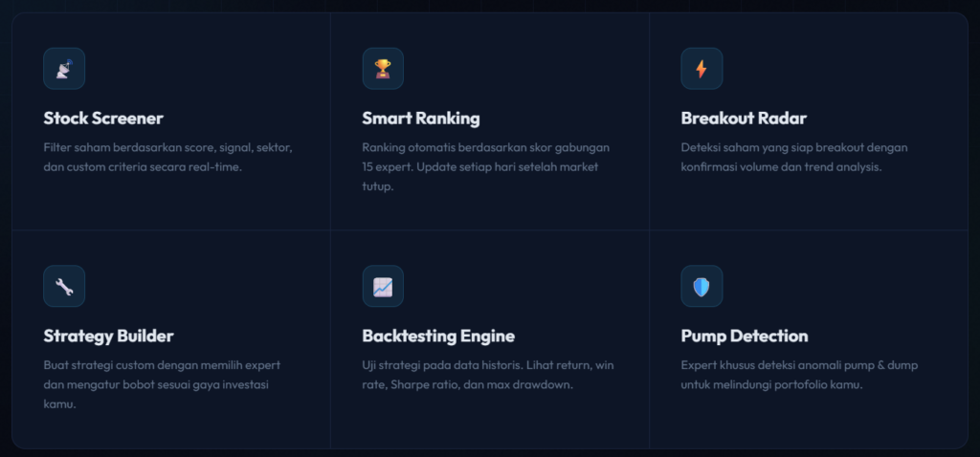This screenshot has height=457, width=980.
Task: Tap the lightning bolt Breakout Radar icon
Action: pos(702,69)
